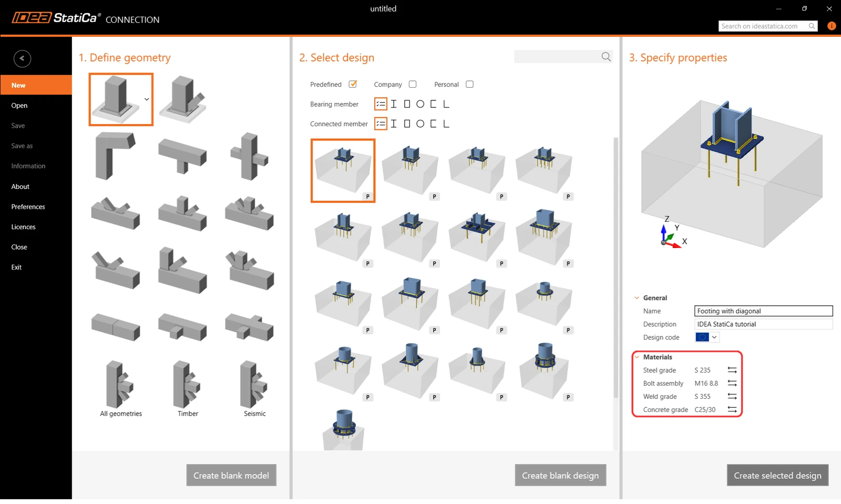This screenshot has height=504, width=841.
Task: Swap the Concrete grade material
Action: tap(732, 409)
